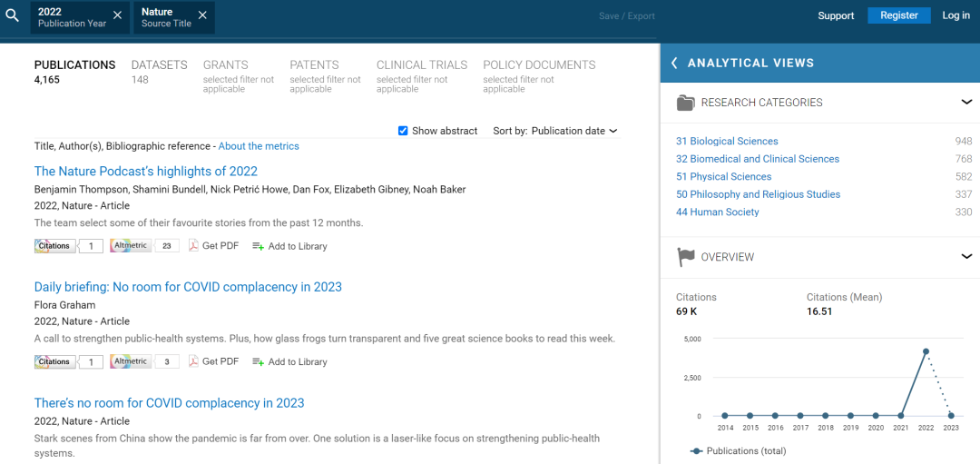This screenshot has height=464, width=980.
Task: Open the About the metrics link
Action: 259,146
